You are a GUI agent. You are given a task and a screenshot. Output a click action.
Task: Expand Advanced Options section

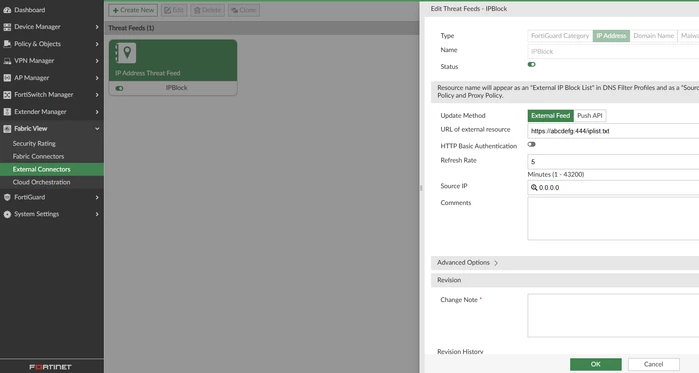(467, 262)
